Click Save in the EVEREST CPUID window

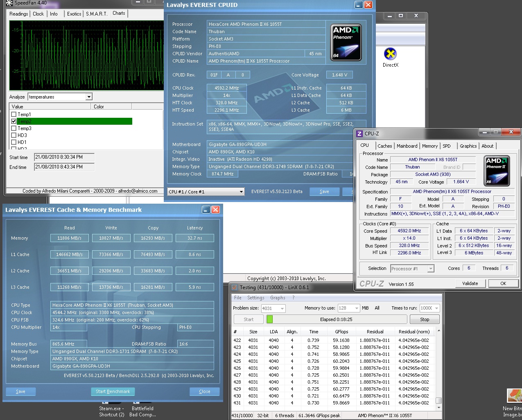coord(324,191)
